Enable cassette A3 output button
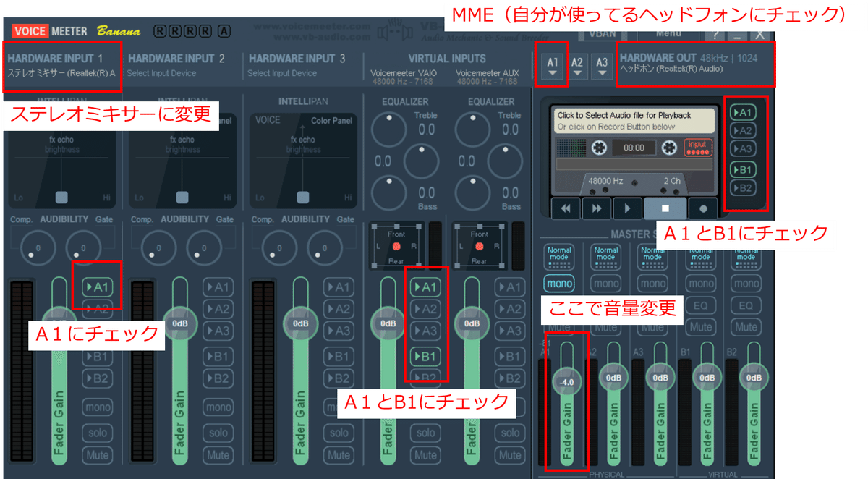868x479 pixels. [743, 149]
